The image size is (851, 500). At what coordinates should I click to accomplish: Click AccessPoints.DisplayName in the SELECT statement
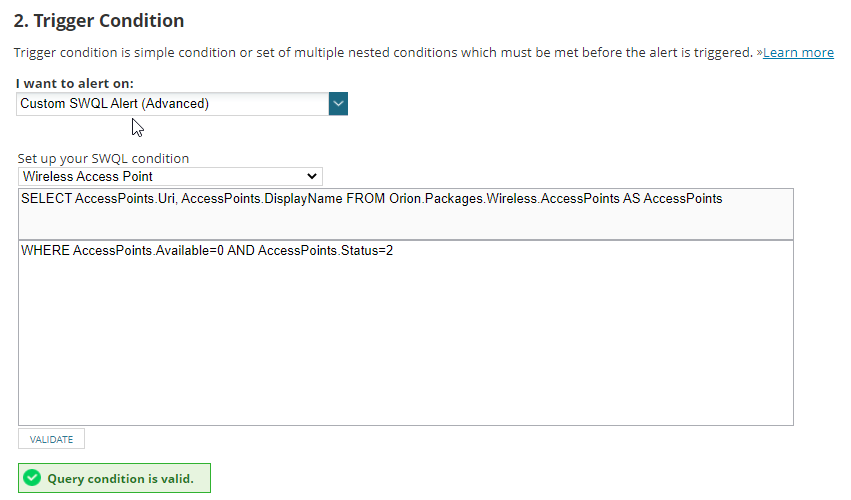tap(262, 199)
